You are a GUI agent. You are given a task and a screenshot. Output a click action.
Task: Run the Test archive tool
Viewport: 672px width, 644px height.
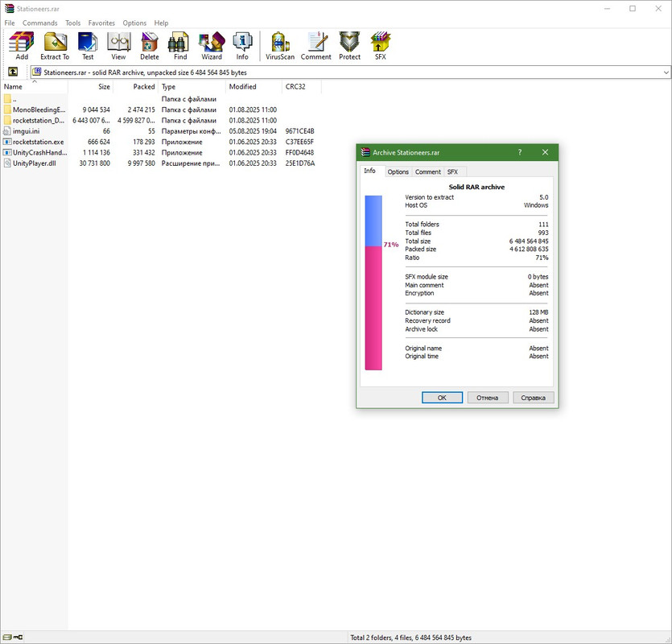[x=88, y=45]
